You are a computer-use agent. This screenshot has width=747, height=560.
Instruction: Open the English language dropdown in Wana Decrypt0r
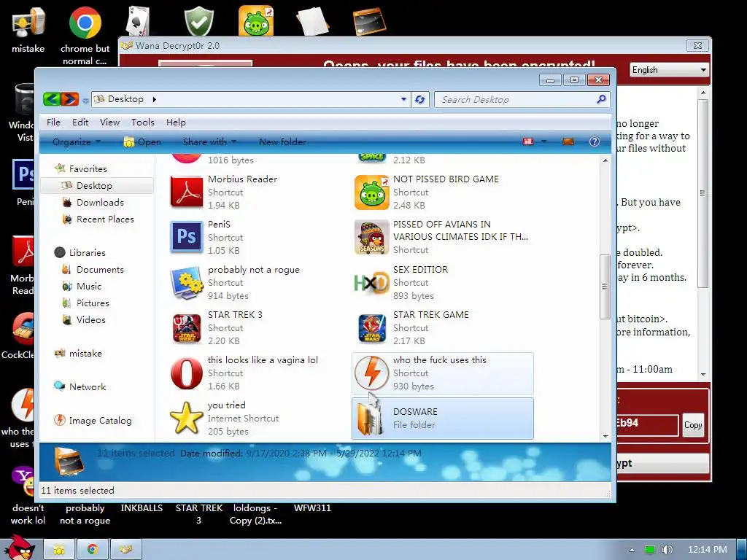669,70
